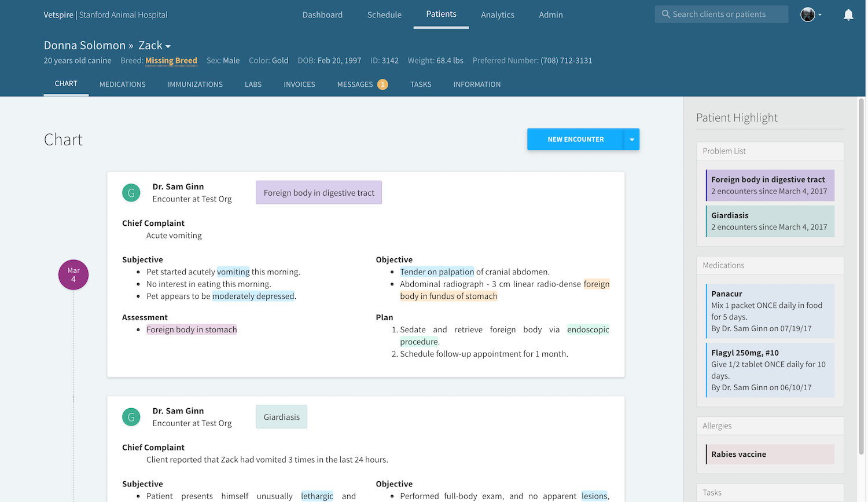Click the Donna Solomon client name
This screenshot has width=868, height=502.
pyautogui.click(x=84, y=45)
